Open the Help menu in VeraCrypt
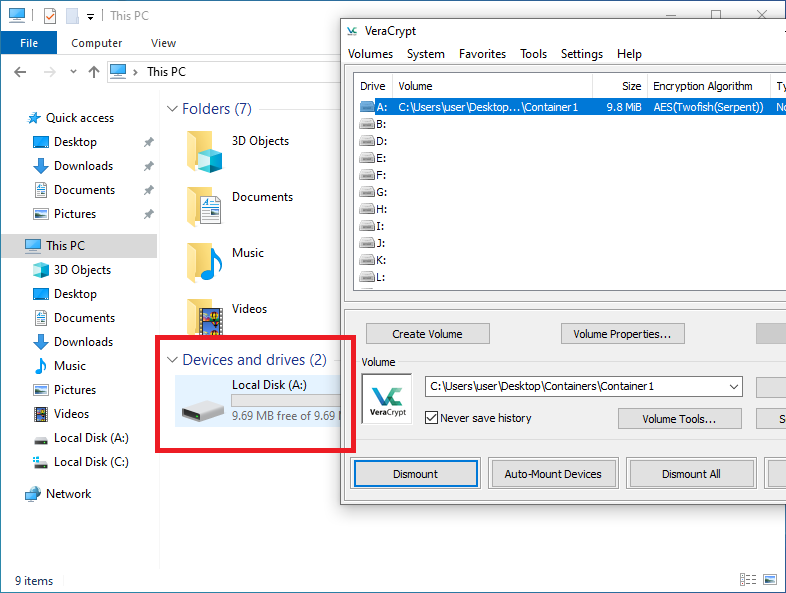 point(629,54)
